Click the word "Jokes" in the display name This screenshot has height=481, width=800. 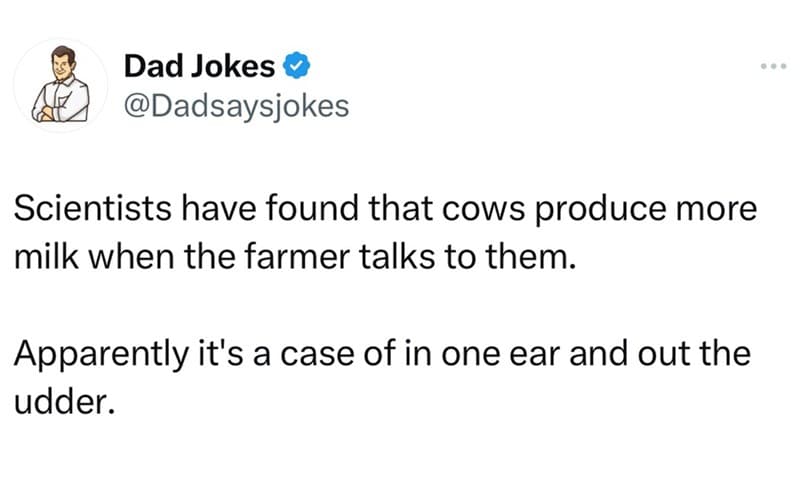[233, 66]
